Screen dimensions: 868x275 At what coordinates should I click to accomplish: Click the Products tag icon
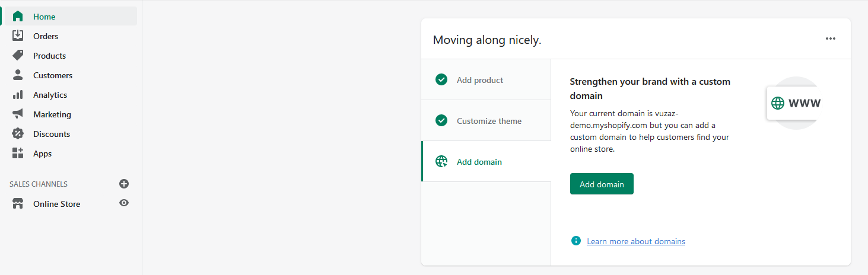point(18,56)
